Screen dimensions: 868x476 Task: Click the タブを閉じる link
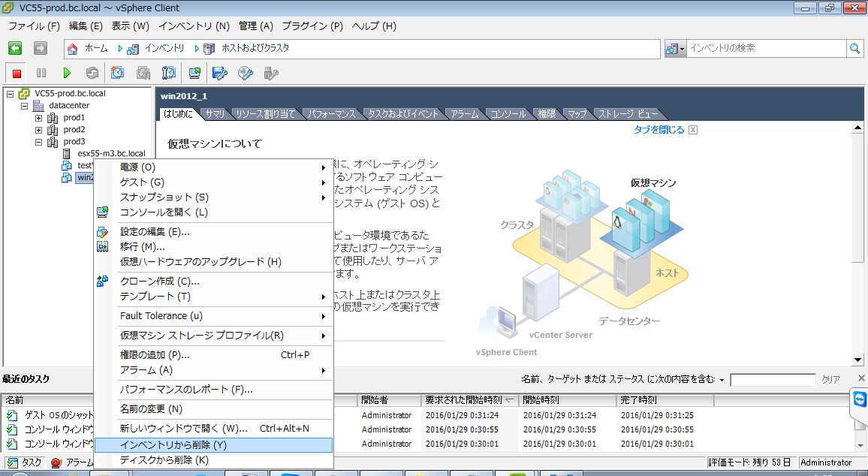(x=659, y=130)
